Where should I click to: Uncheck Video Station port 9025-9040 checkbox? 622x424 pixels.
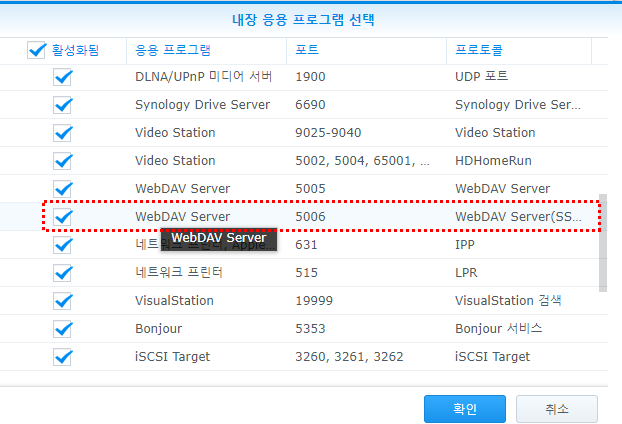pos(63,132)
